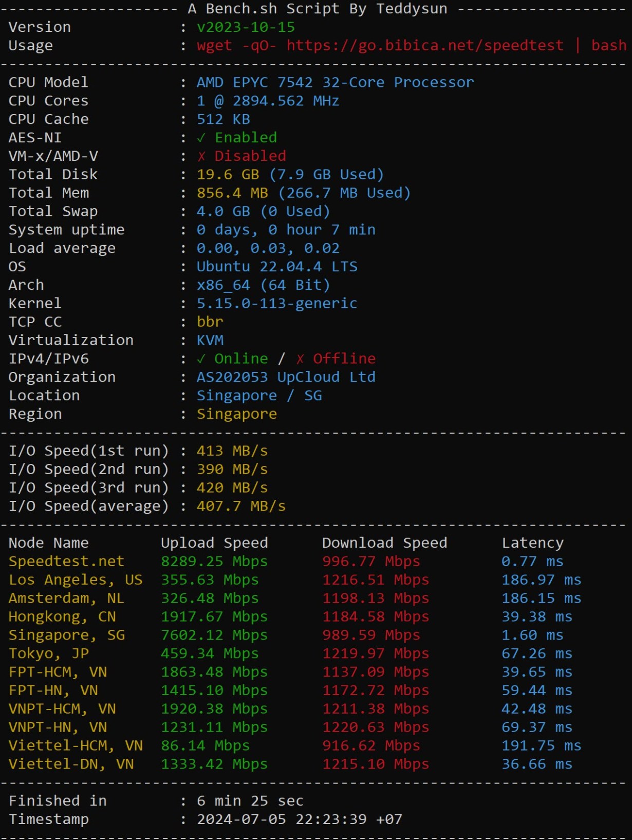The height and width of the screenshot is (840, 632).
Task: Click the AMD EPYC 7542 processor name
Action: pos(335,82)
